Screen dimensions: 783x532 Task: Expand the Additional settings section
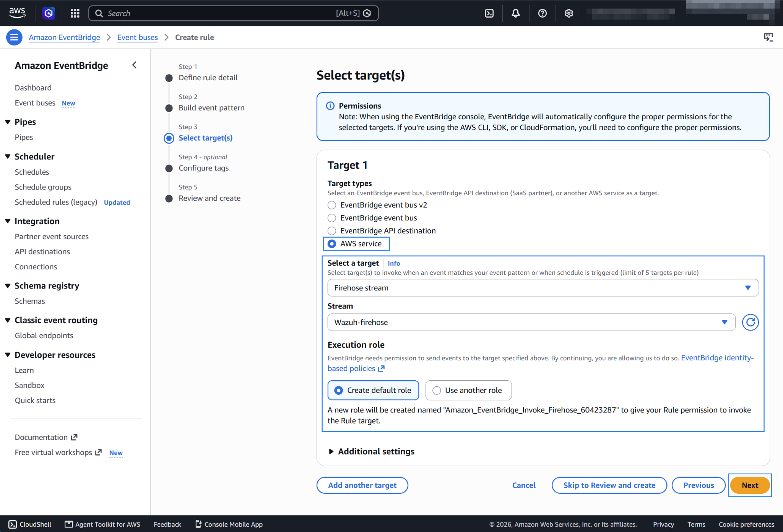tap(371, 451)
